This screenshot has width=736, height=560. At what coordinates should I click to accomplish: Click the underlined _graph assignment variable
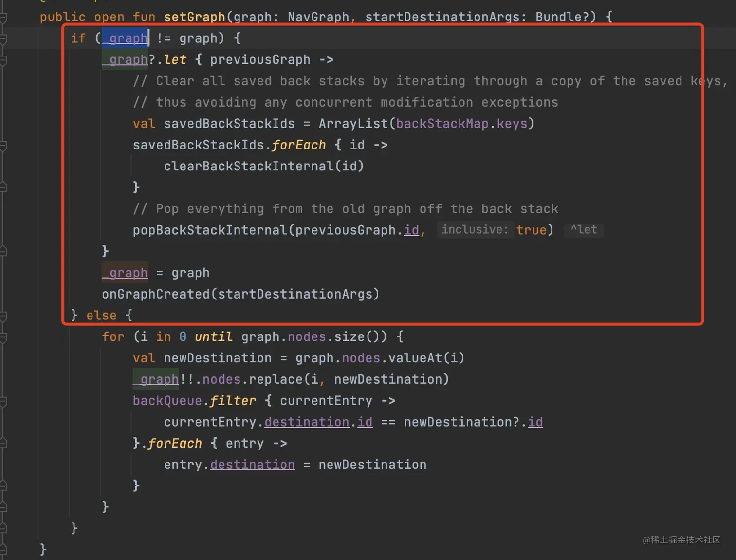point(125,273)
